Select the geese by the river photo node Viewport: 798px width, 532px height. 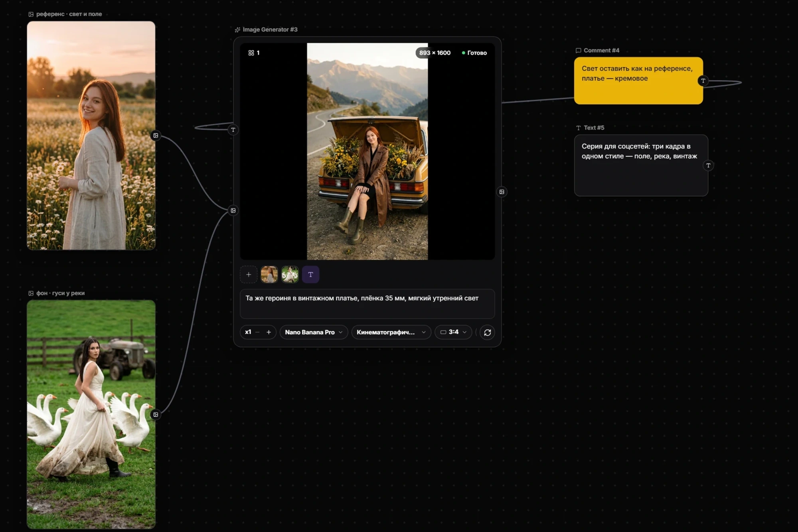[x=91, y=415]
